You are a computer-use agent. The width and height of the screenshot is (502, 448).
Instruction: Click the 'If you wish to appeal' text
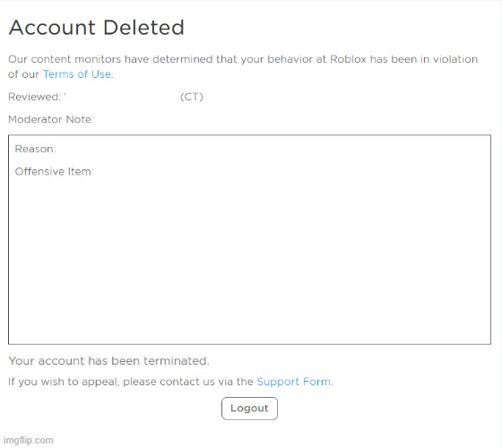click(x=64, y=382)
